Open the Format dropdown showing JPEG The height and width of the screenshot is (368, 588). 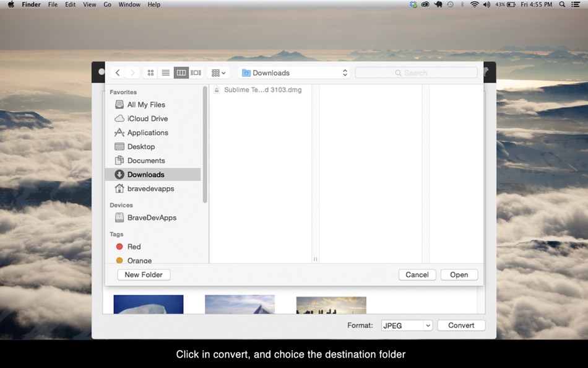click(406, 325)
